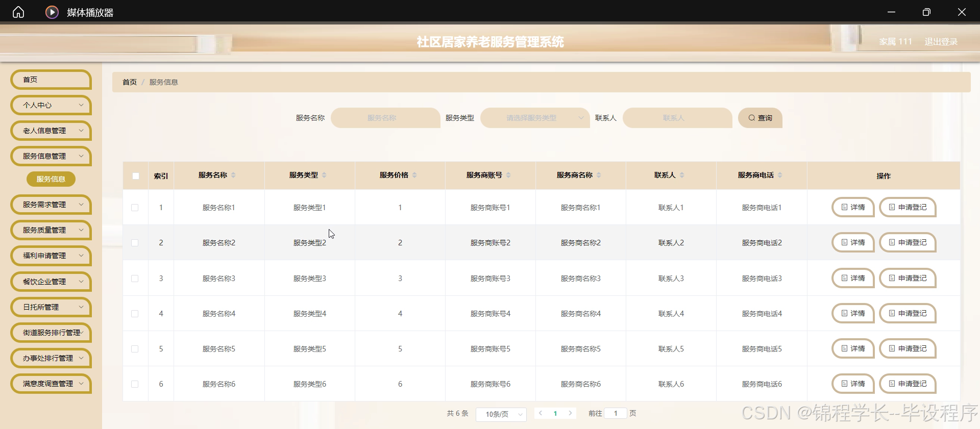Sort table by 服务名称 column arrows

[233, 175]
